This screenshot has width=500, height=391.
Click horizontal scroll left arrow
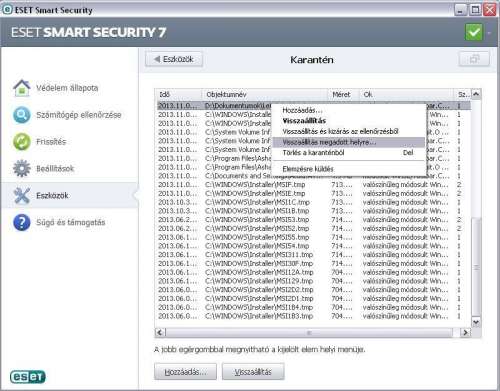[x=160, y=332]
